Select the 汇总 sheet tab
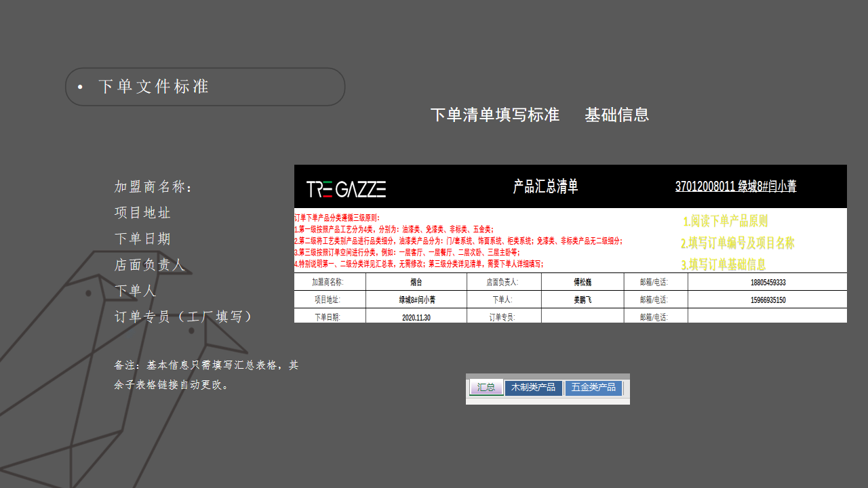The height and width of the screenshot is (488, 868). (486, 388)
